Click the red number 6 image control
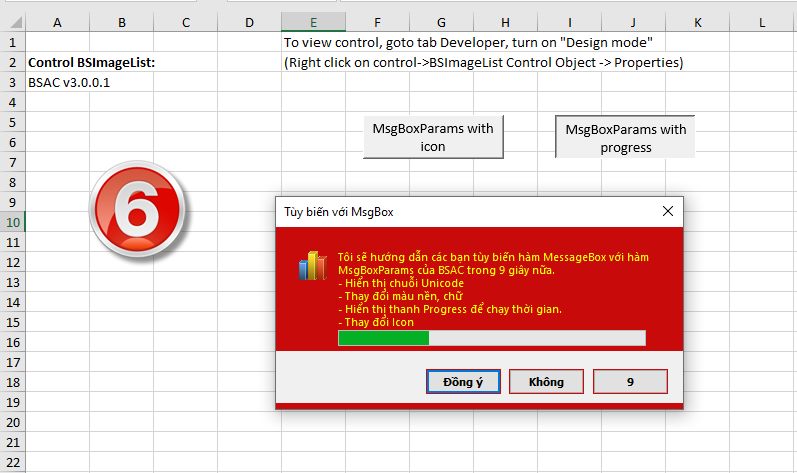The image size is (797, 473). [x=137, y=209]
